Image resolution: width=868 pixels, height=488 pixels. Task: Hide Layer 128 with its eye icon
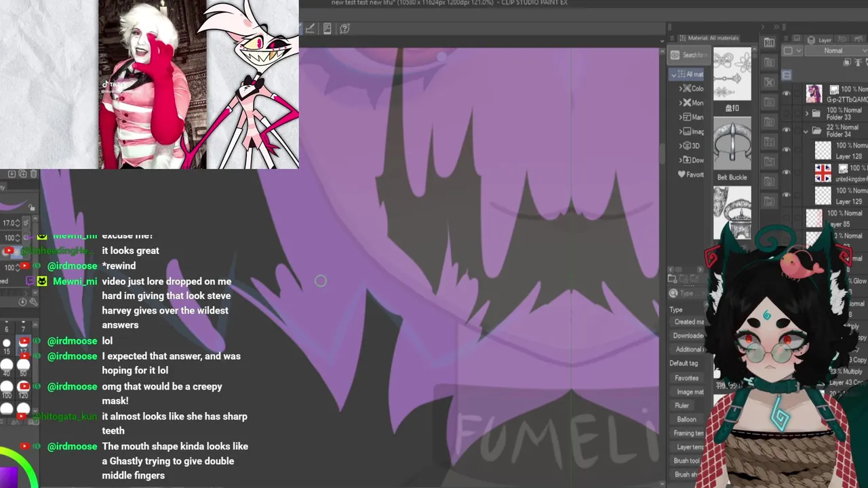[x=787, y=150]
